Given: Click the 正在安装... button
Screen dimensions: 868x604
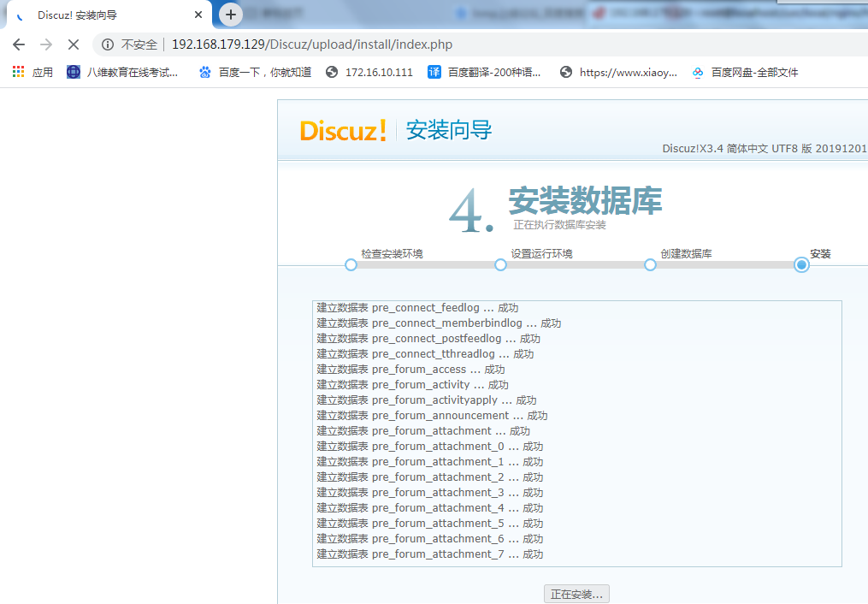Looking at the screenshot, I should pyautogui.click(x=576, y=594).
